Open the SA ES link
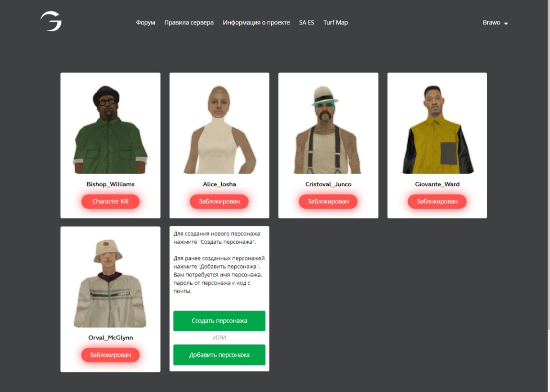The image size is (550, 392). [307, 22]
